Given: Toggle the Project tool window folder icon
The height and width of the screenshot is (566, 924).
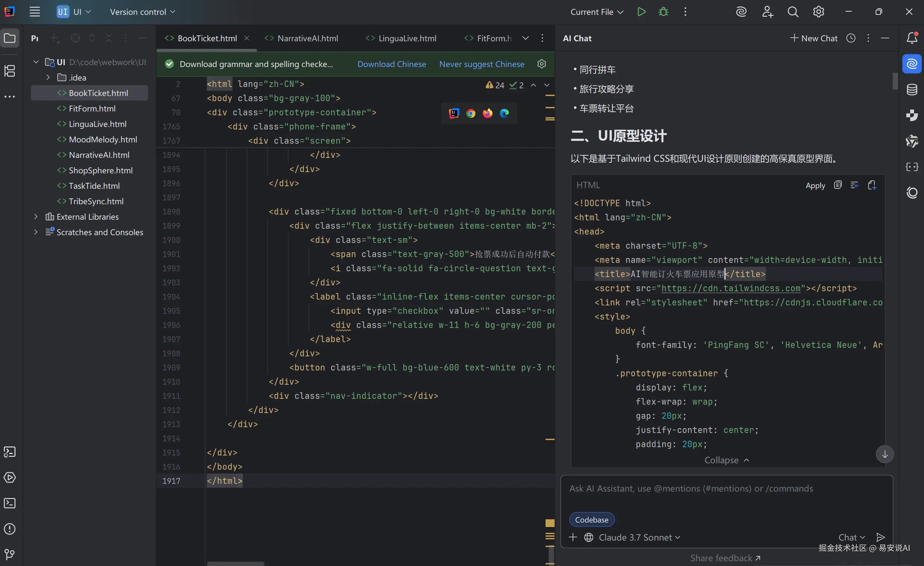Looking at the screenshot, I should pos(10,38).
